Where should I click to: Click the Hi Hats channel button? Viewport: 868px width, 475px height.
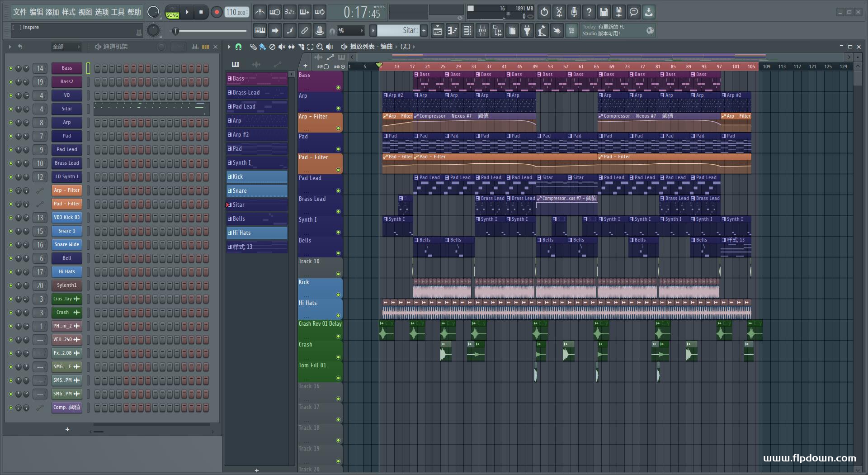point(67,272)
